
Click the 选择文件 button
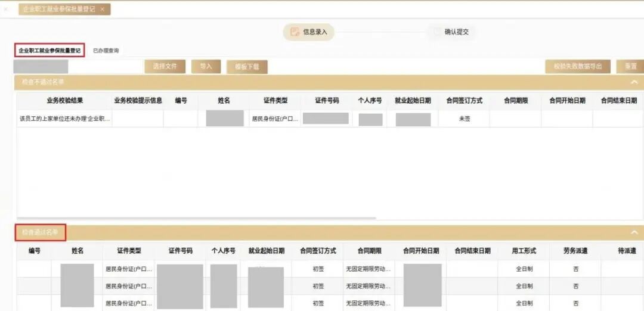165,67
